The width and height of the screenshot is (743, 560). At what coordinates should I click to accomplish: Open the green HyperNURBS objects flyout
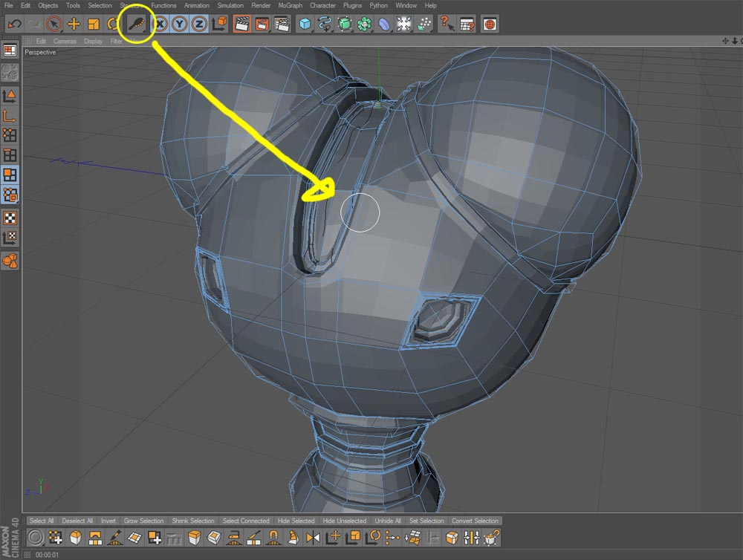tap(345, 24)
